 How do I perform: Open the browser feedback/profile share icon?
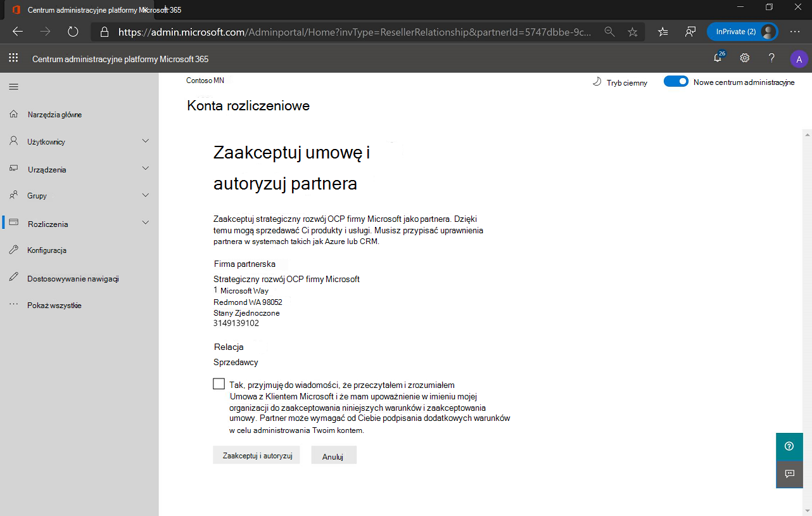click(x=690, y=32)
